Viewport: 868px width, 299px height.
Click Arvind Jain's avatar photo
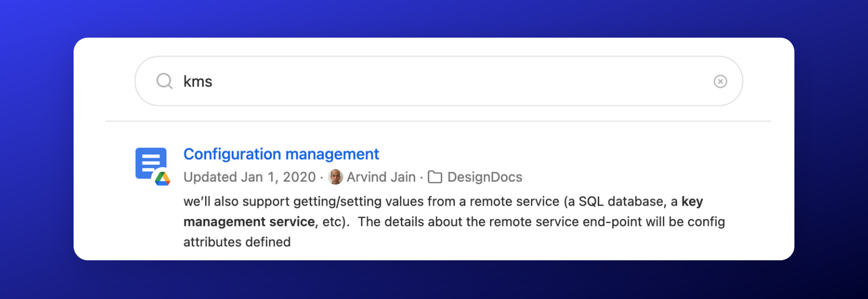click(x=336, y=177)
